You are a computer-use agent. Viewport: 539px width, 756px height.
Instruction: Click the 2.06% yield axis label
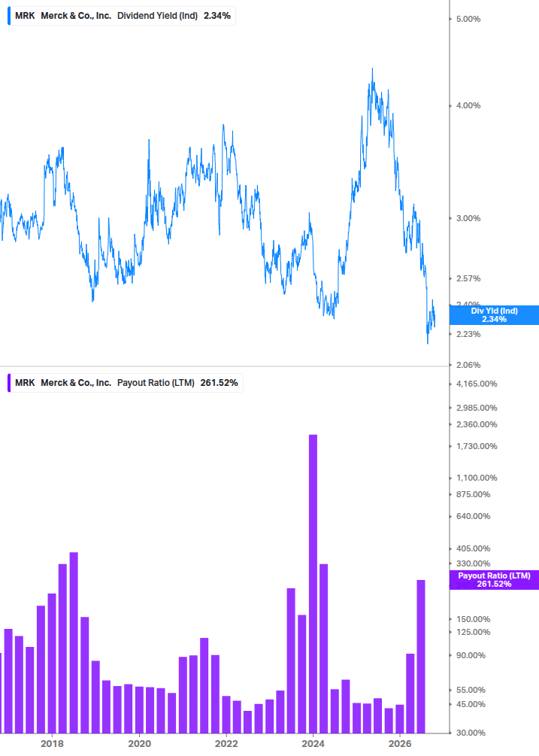[468, 365]
